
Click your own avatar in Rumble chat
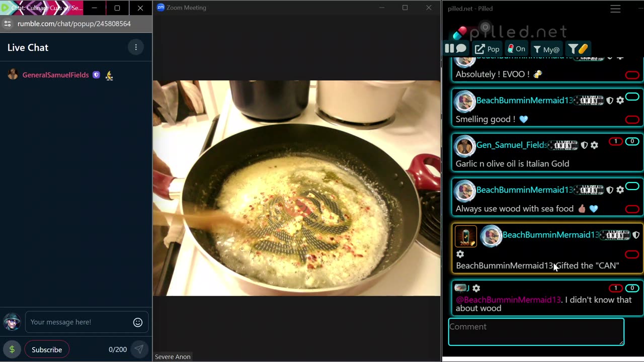[12, 322]
